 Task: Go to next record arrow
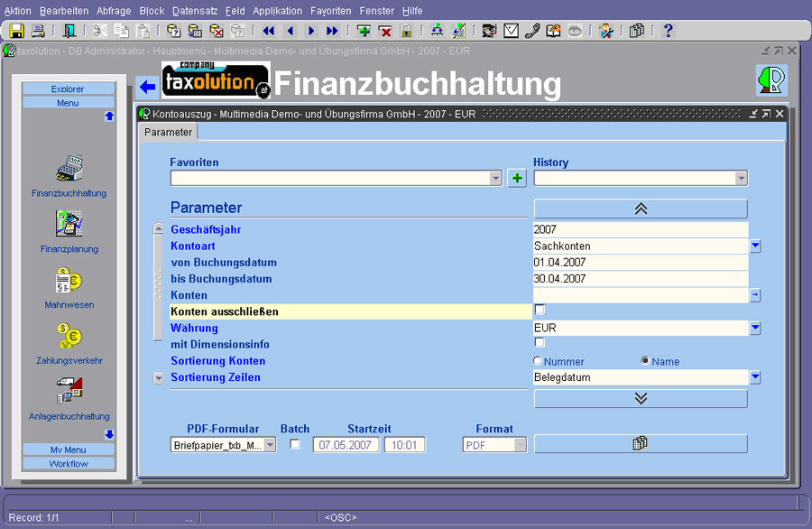311,31
